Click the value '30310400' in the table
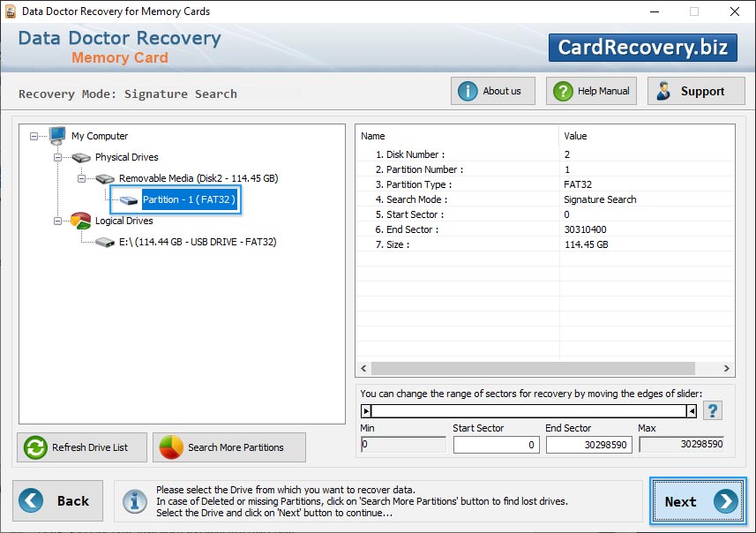The width and height of the screenshot is (756, 533). coord(586,229)
